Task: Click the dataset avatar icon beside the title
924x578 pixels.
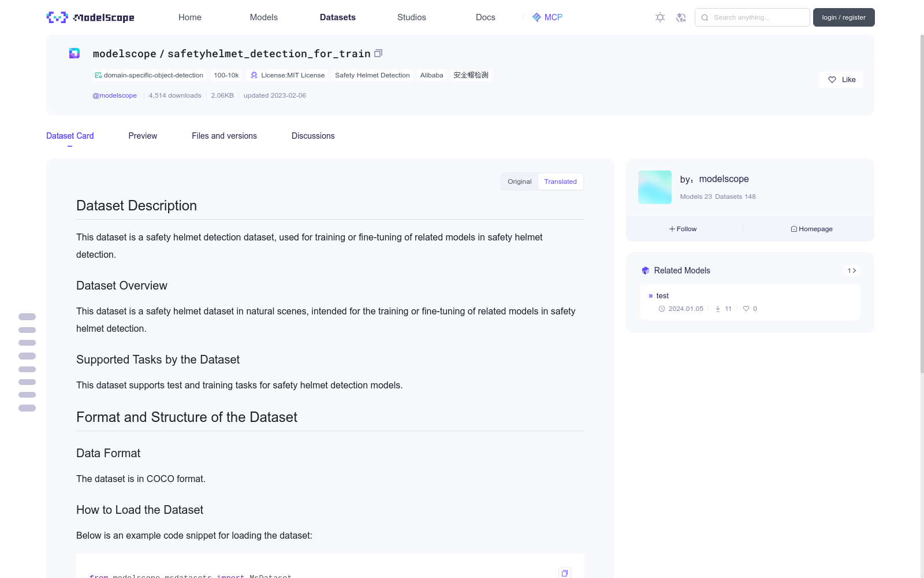Action: (x=74, y=53)
